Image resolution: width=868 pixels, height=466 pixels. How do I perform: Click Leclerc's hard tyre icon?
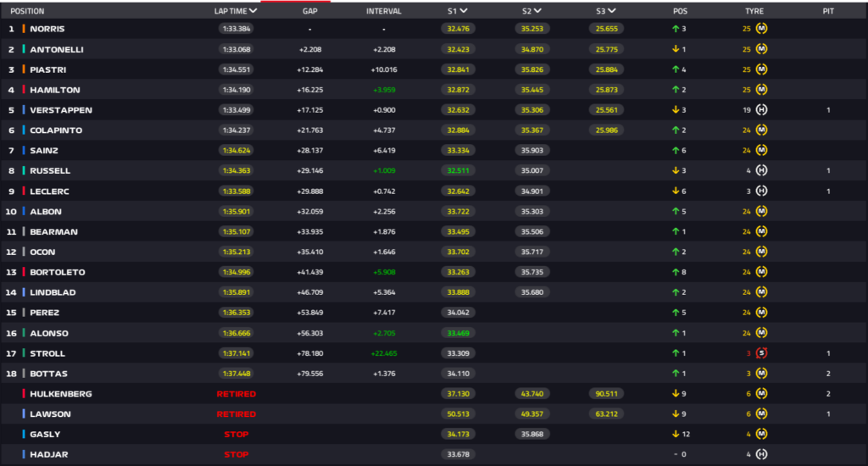pos(762,191)
